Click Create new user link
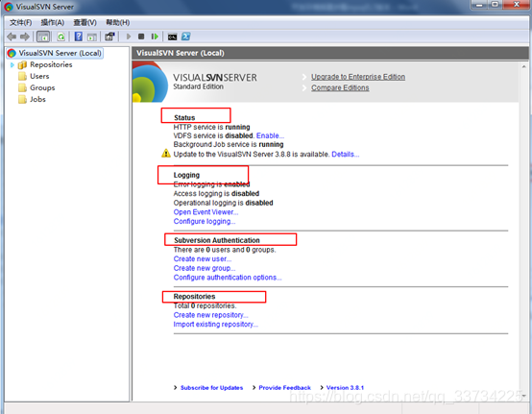The width and height of the screenshot is (532, 414). pyautogui.click(x=203, y=259)
